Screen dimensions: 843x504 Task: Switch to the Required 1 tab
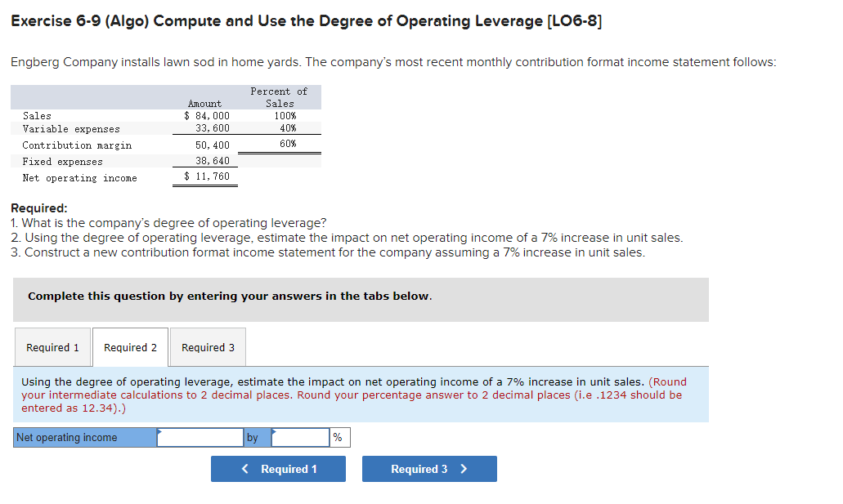tap(52, 346)
